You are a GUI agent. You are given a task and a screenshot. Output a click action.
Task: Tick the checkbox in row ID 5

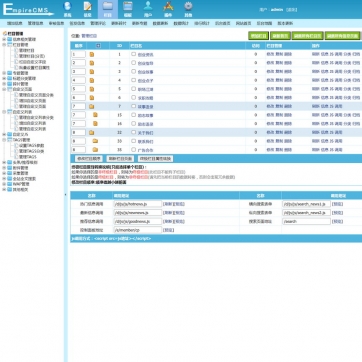(x=133, y=89)
